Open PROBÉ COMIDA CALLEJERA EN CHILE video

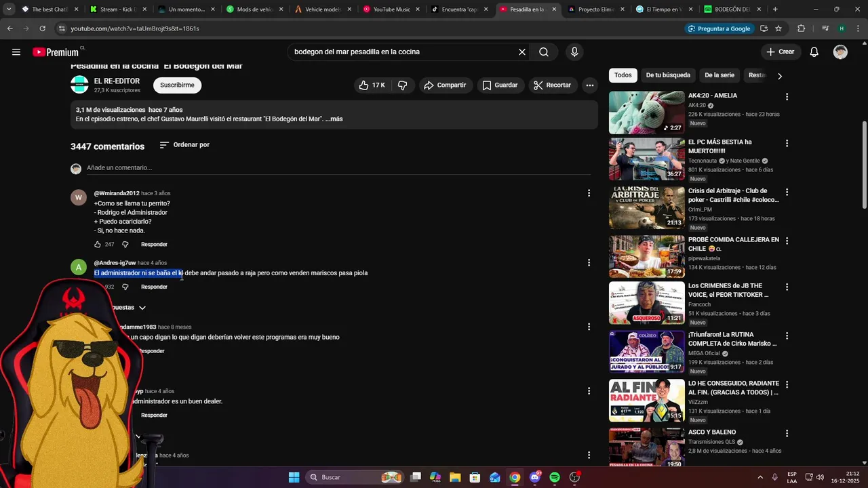647,257
